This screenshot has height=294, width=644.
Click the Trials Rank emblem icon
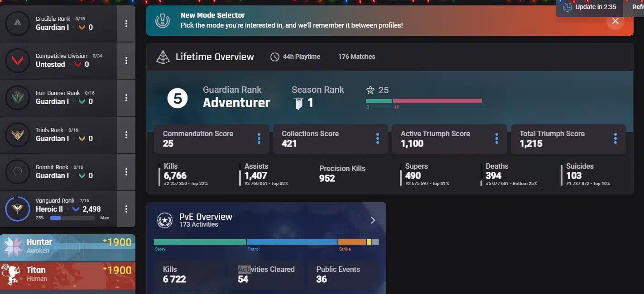point(18,135)
